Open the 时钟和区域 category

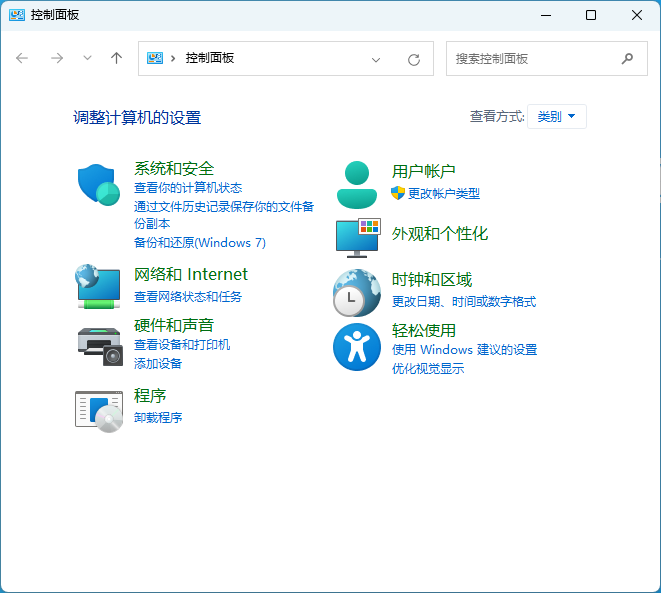432,279
